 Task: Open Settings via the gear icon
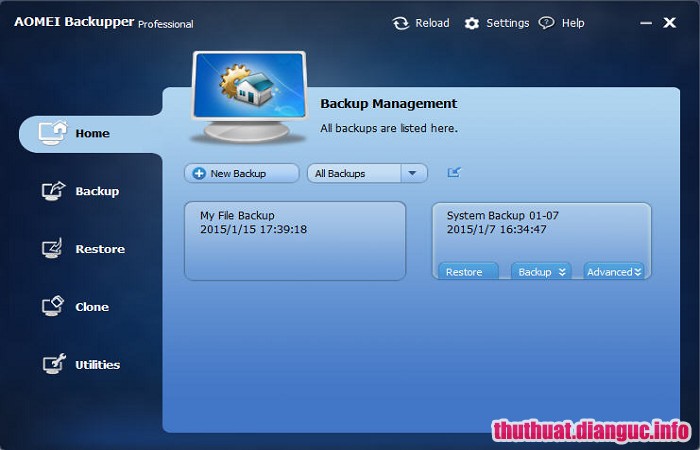point(471,23)
